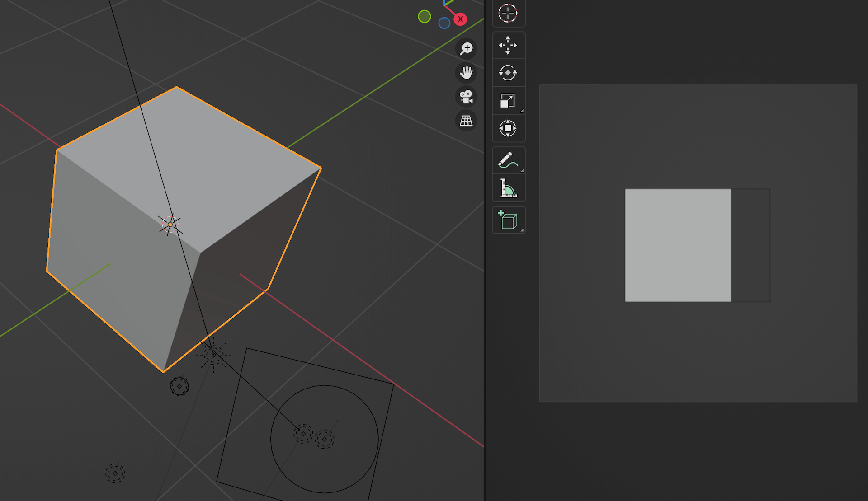Select the Rotate tool
The height and width of the screenshot is (501, 868).
coord(508,73)
